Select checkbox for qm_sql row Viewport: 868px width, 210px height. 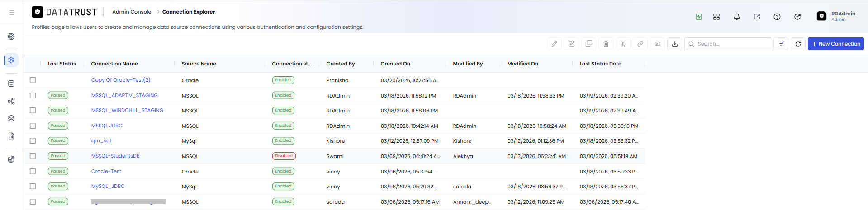coord(33,140)
